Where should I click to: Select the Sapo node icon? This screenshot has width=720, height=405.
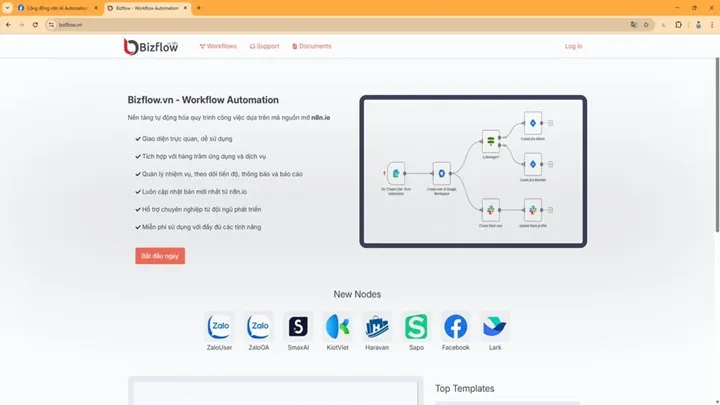click(x=415, y=326)
